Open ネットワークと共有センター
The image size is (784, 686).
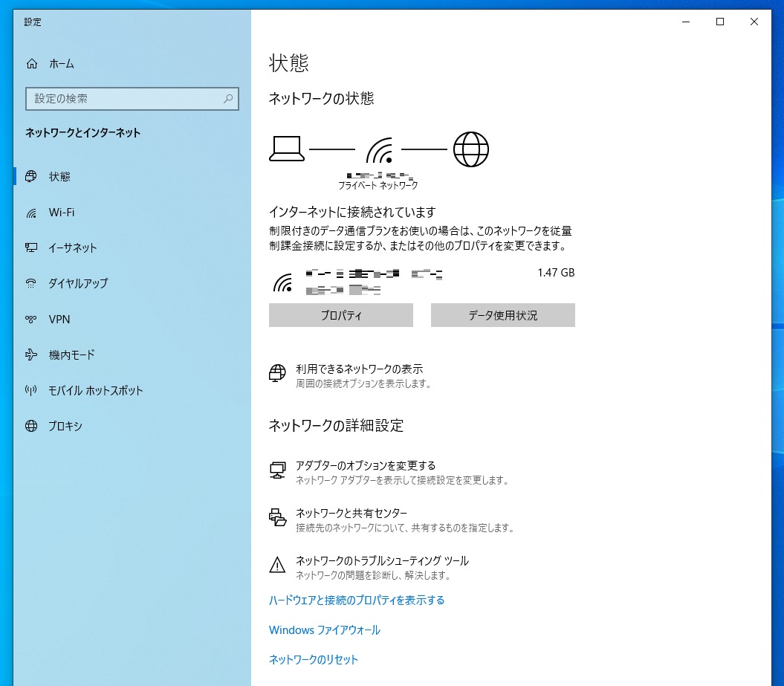[351, 514]
